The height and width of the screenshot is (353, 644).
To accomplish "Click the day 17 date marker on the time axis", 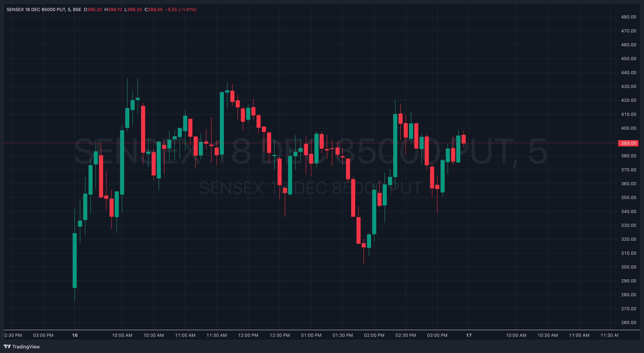I will point(468,335).
